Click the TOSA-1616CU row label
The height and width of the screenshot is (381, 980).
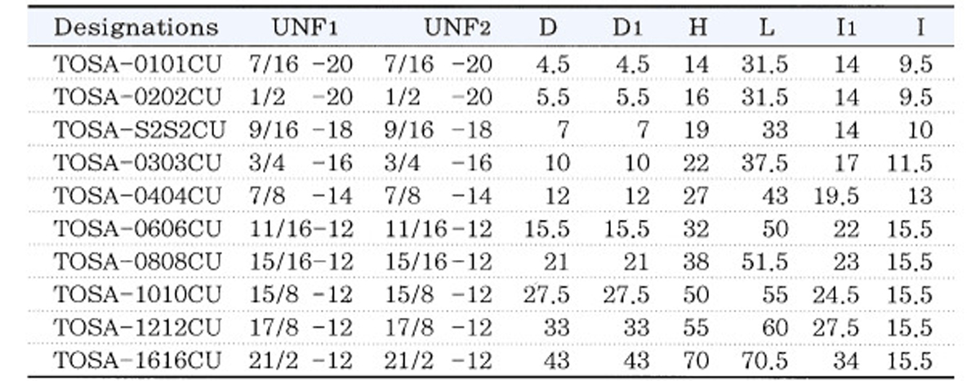click(x=137, y=361)
